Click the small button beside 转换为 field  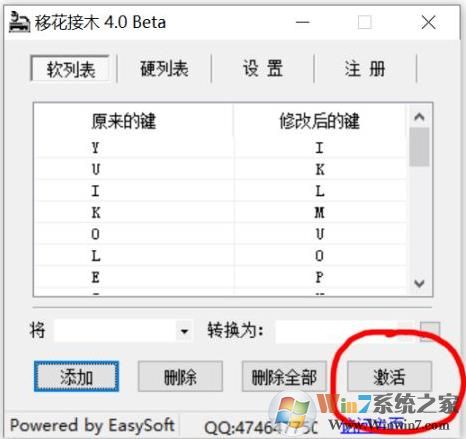tap(430, 331)
